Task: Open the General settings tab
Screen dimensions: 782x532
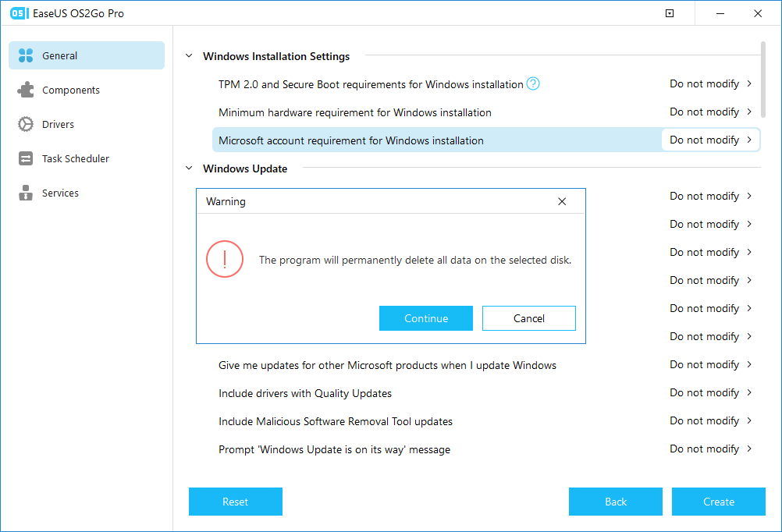Action: tap(87, 55)
